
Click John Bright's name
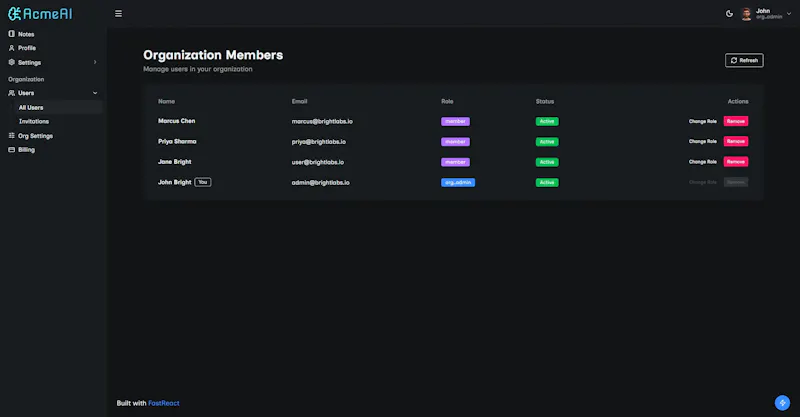tap(174, 182)
